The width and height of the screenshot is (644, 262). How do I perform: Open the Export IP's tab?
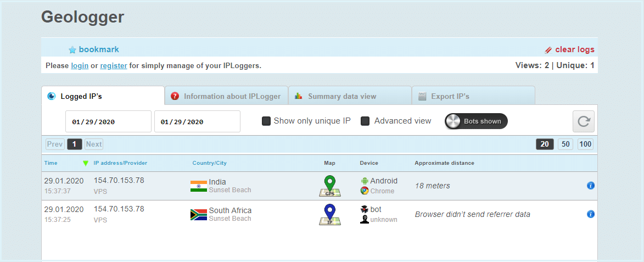point(474,96)
